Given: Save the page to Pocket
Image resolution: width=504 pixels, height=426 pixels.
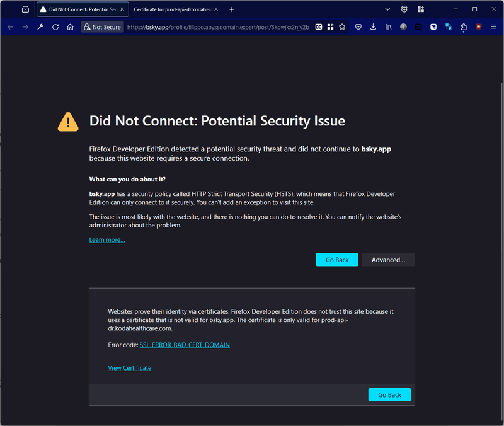Looking at the screenshot, I should pyautogui.click(x=358, y=27).
